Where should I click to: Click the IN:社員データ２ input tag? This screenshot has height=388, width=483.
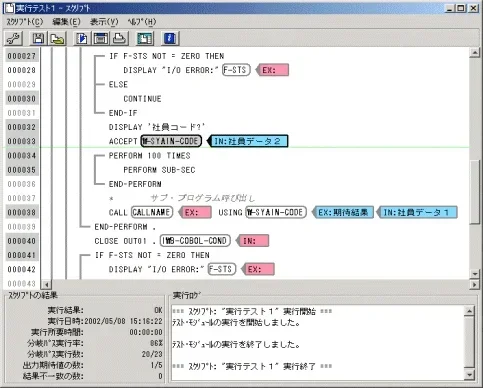(248, 141)
